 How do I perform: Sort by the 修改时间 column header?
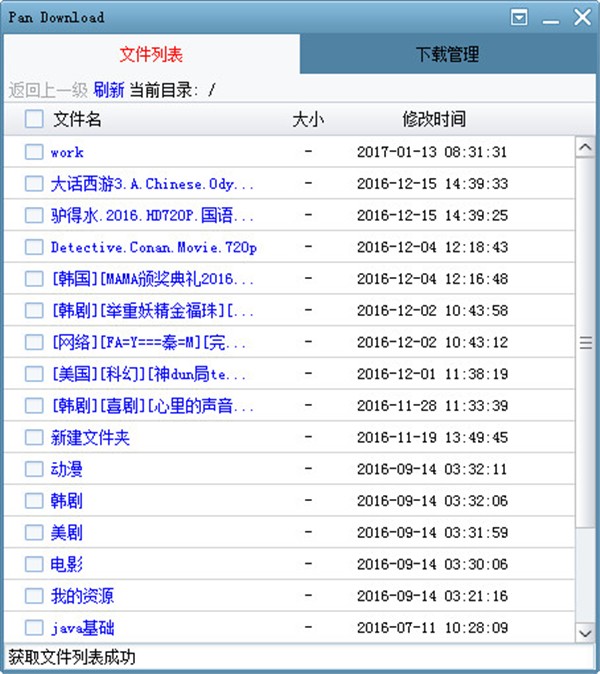(434, 119)
